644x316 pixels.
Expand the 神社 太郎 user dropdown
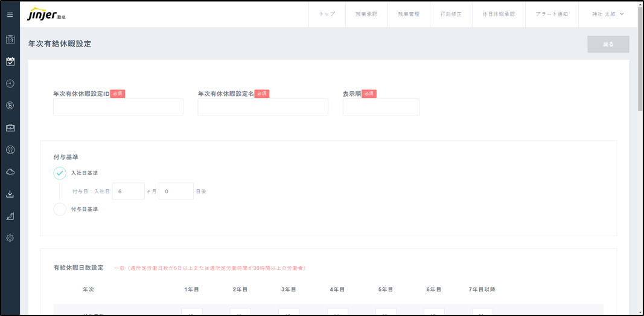tap(608, 14)
